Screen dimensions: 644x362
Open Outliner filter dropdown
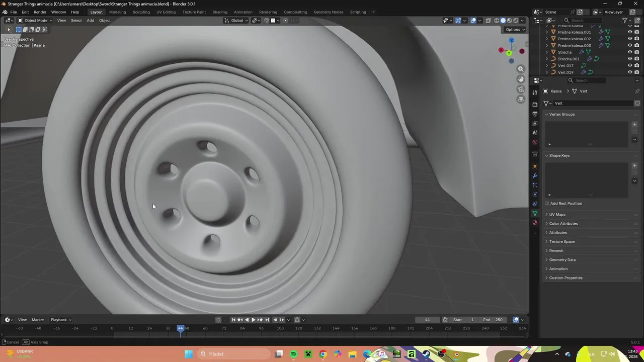click(626, 21)
